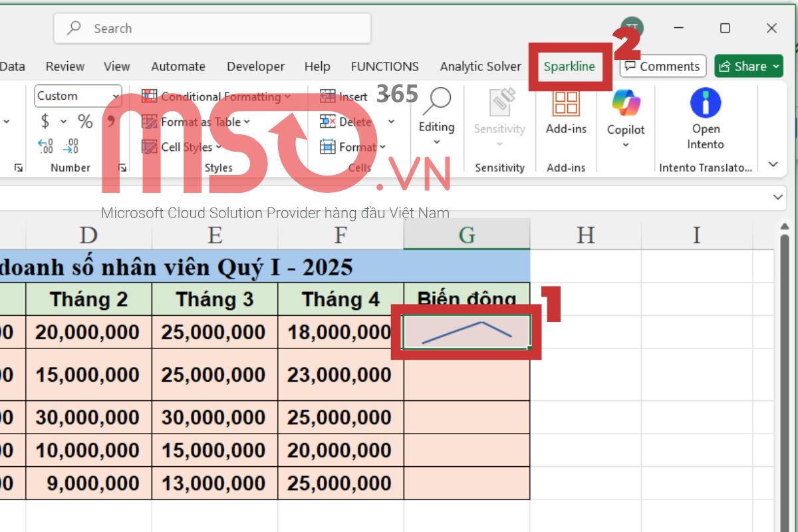This screenshot has width=798, height=532.
Task: Launch Copilot from the ribbon
Action: pyautogui.click(x=626, y=103)
